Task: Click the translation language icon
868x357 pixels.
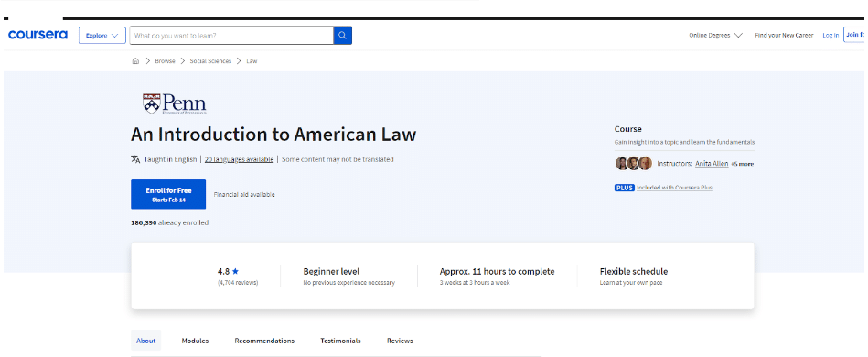Action: [135, 159]
